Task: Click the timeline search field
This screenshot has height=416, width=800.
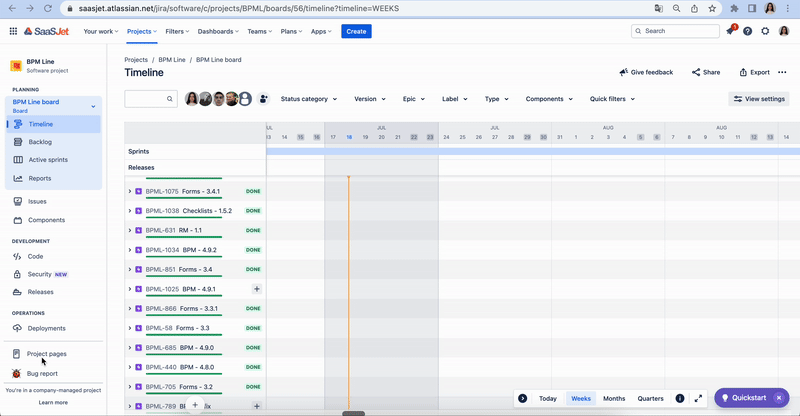Action: pyautogui.click(x=146, y=99)
